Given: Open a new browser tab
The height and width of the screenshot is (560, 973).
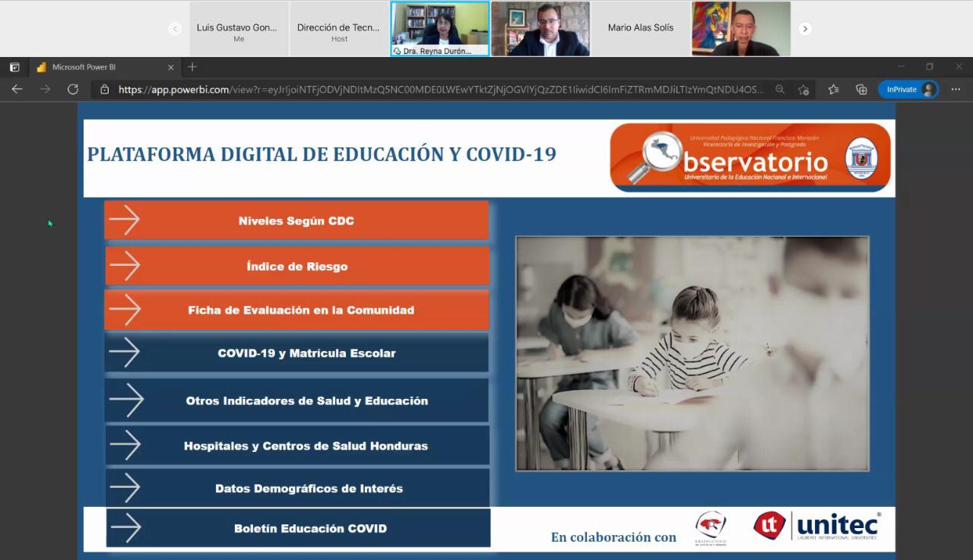Looking at the screenshot, I should 192,67.
